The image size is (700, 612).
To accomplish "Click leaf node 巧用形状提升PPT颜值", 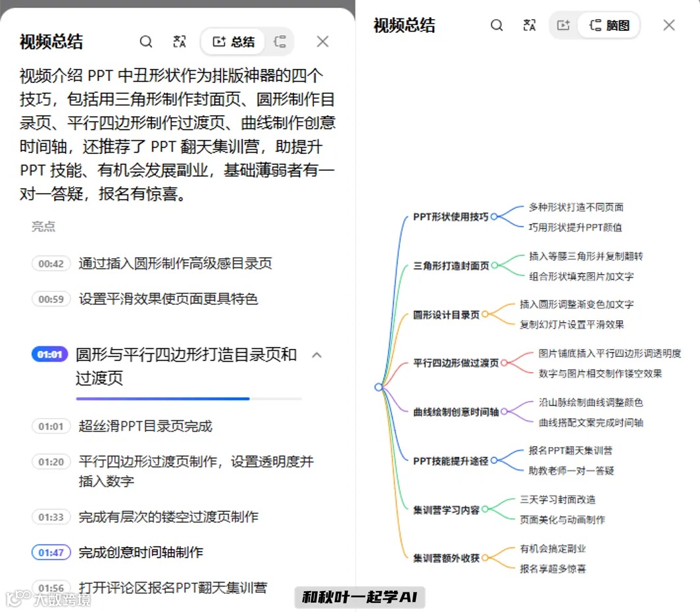I will pos(575,227).
